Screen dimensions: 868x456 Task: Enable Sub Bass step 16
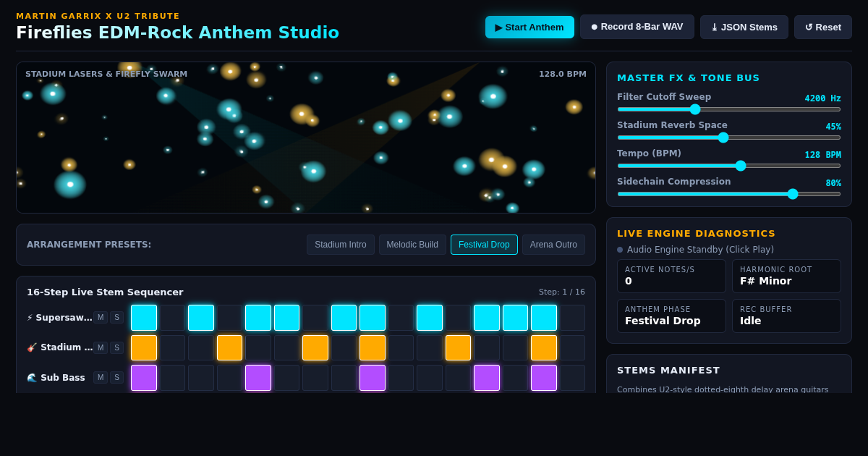click(x=573, y=378)
